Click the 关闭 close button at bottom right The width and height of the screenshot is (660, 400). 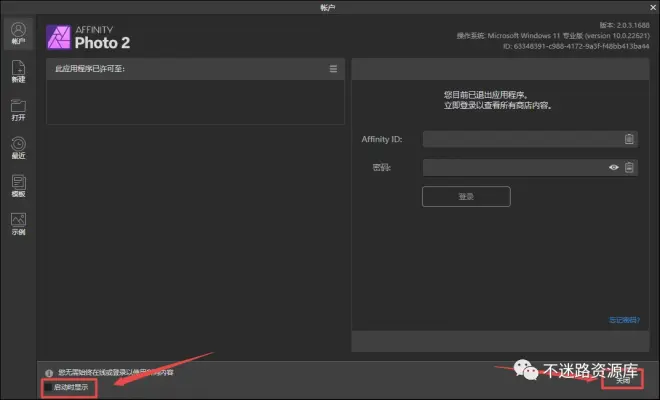[623, 380]
